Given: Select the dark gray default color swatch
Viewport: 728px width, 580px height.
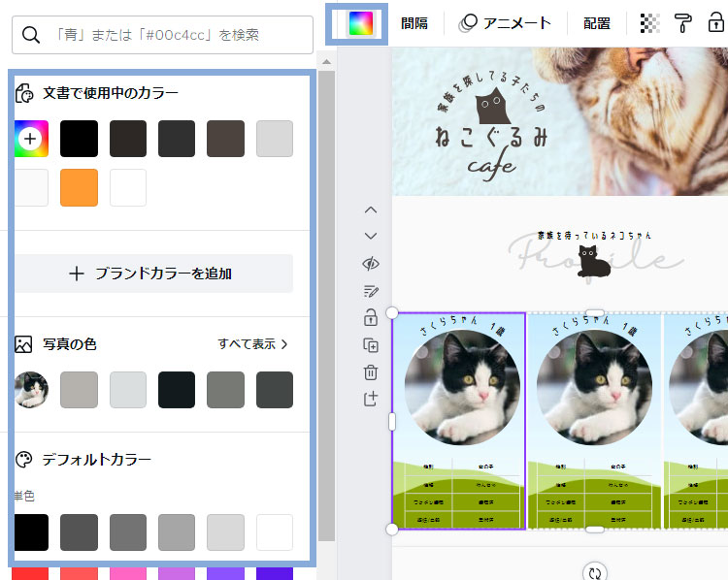Looking at the screenshot, I should point(79,532).
